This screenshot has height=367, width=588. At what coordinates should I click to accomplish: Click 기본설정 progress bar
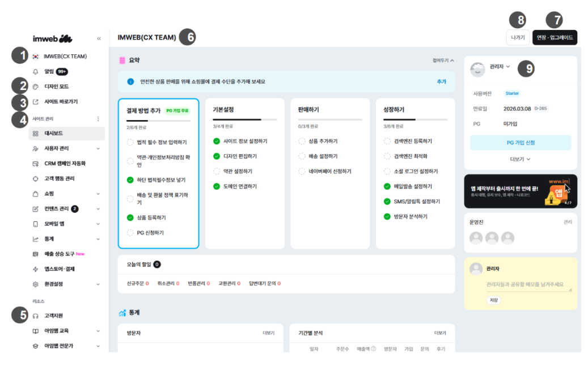(x=245, y=120)
